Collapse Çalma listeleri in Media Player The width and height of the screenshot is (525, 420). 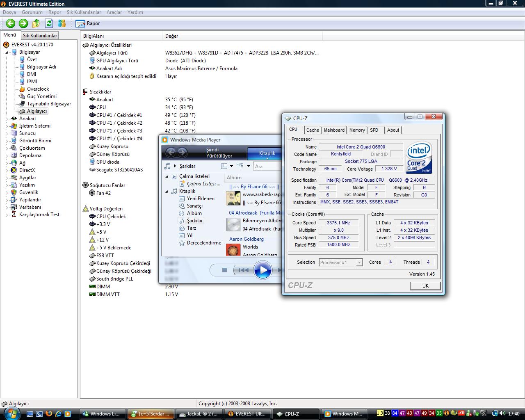pyautogui.click(x=167, y=177)
